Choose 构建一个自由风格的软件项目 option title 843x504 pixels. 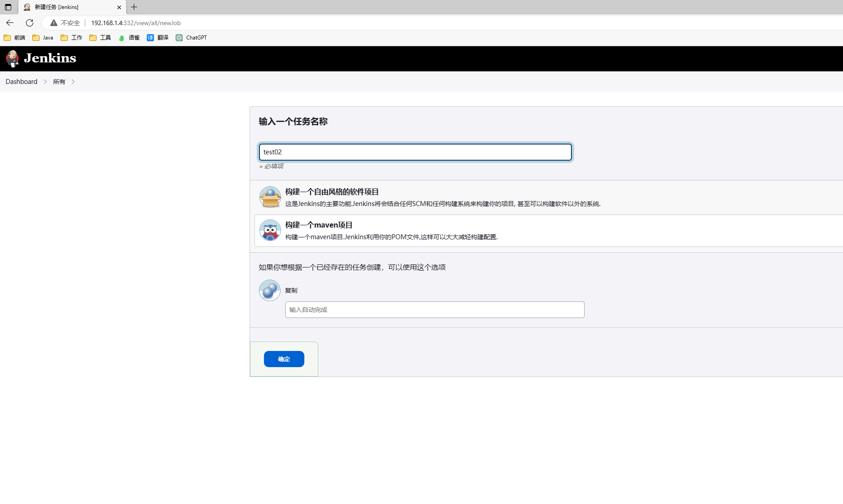332,192
